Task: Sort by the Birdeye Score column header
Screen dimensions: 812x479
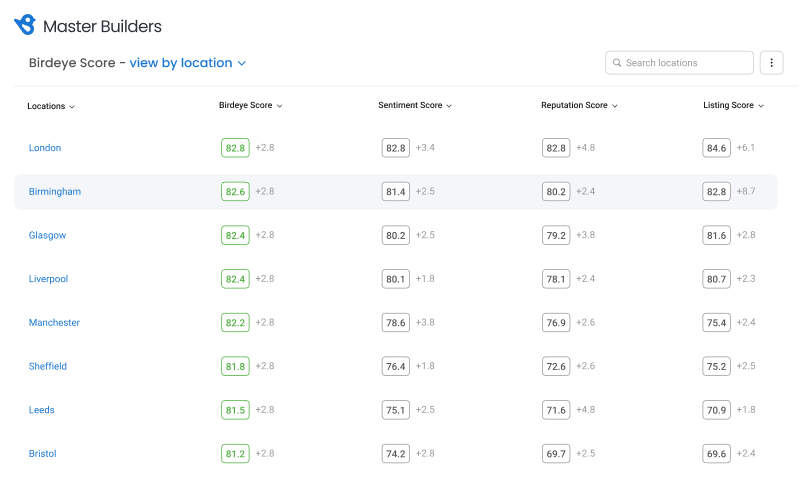Action: pyautogui.click(x=251, y=105)
